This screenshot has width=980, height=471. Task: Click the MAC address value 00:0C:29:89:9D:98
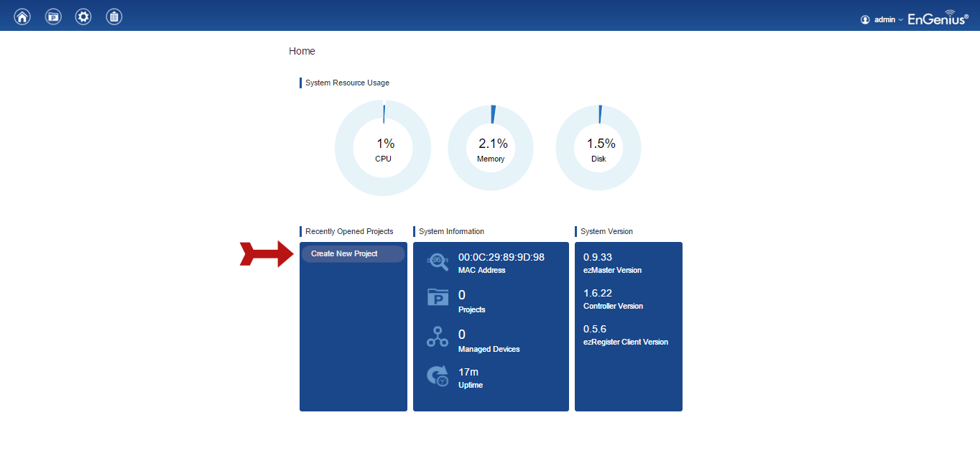point(501,257)
